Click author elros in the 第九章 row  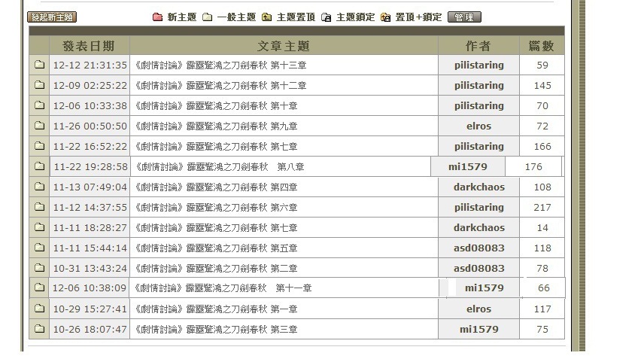point(479,126)
